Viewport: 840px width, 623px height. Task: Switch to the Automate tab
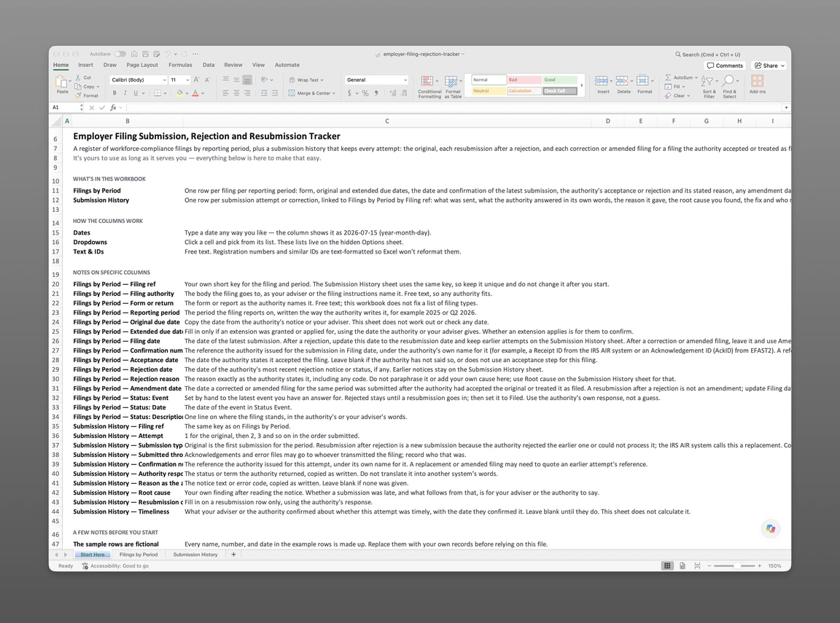coord(287,65)
